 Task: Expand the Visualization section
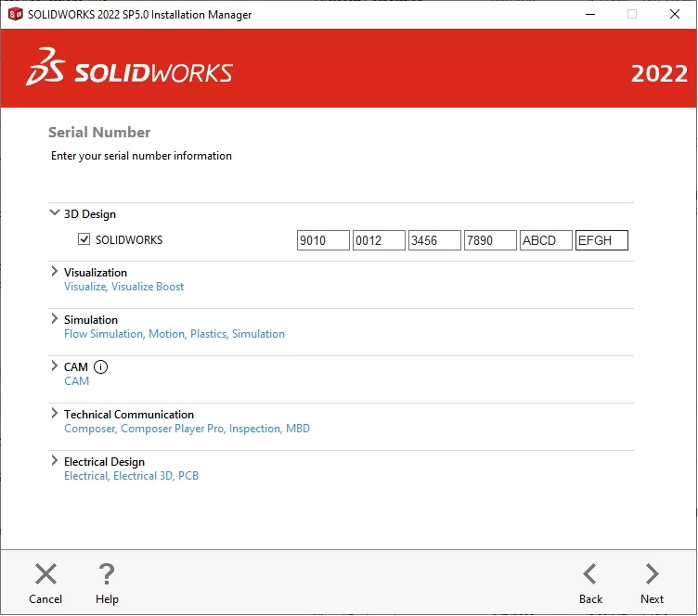[55, 271]
